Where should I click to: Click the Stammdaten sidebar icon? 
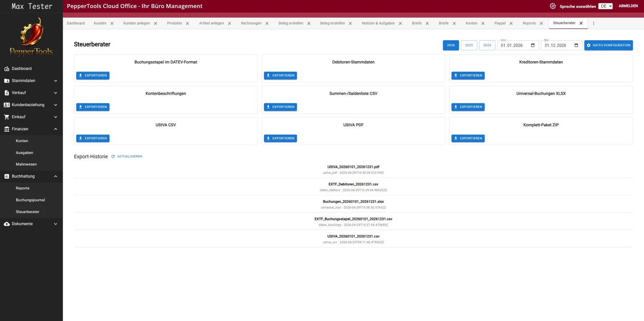(6, 81)
